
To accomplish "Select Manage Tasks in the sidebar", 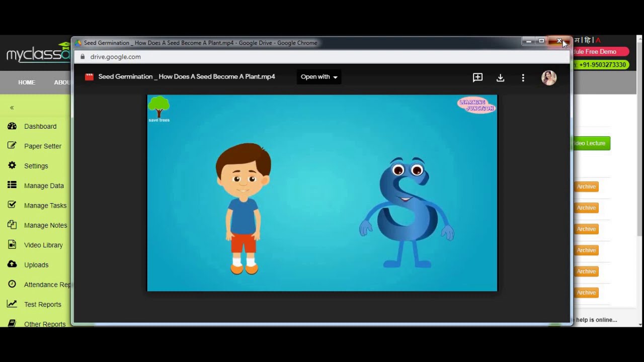I will point(45,205).
